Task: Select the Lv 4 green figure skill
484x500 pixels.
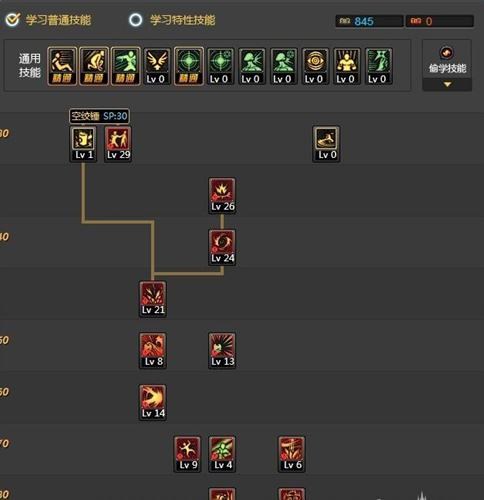Action: click(222, 454)
